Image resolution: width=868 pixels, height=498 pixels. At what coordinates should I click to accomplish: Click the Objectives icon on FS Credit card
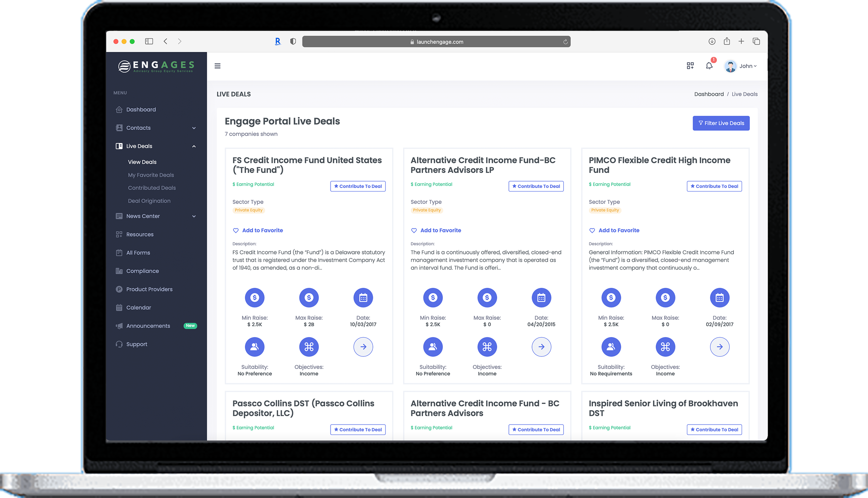point(309,347)
